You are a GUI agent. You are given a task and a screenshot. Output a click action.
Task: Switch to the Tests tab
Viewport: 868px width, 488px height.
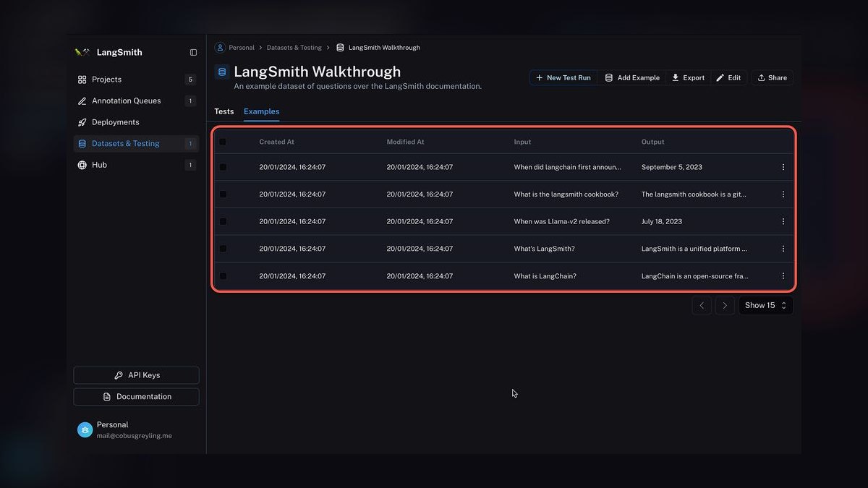(x=224, y=111)
